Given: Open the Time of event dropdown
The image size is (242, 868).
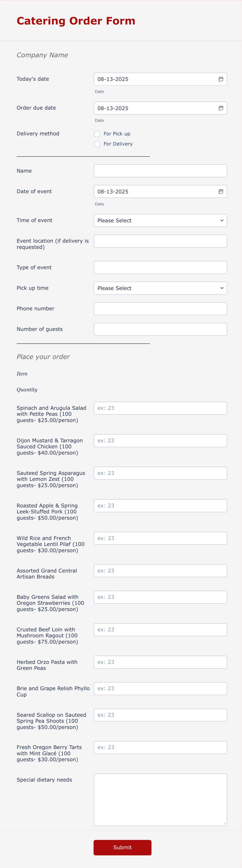Looking at the screenshot, I should coord(160,220).
